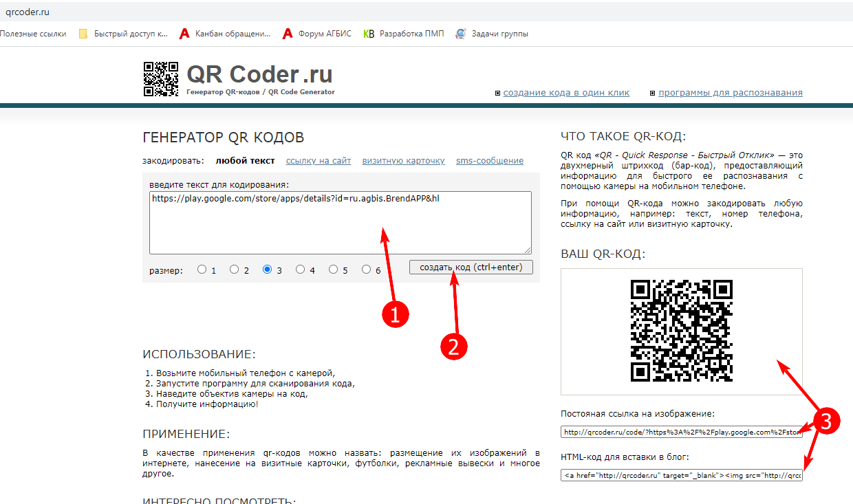Click the 'Генератор QR-кодов / QR Code Generator' subtitle

(x=261, y=91)
